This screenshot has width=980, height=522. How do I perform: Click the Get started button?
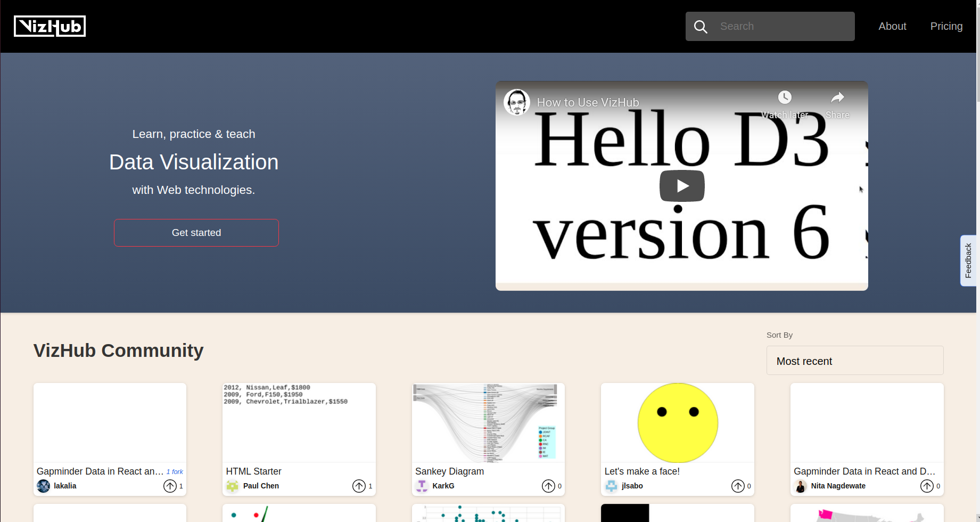(x=196, y=233)
